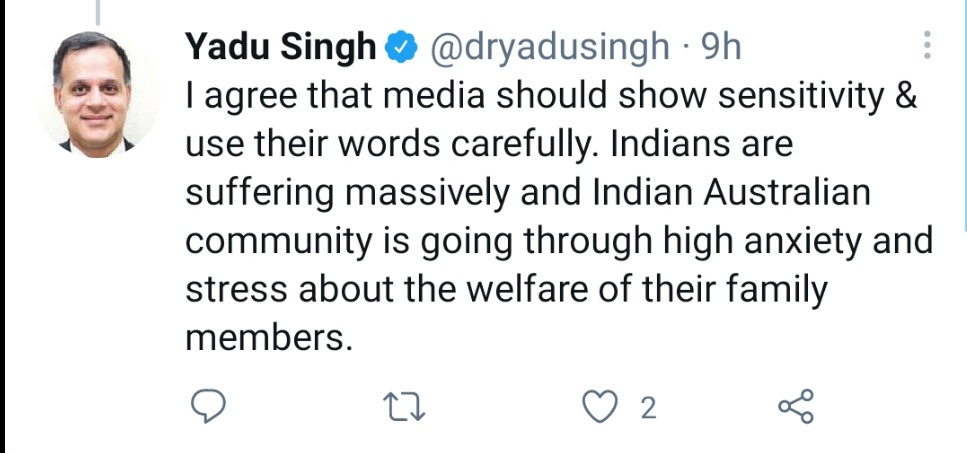
Task: Click the display name Yadu Singh
Action: pyautogui.click(x=283, y=47)
